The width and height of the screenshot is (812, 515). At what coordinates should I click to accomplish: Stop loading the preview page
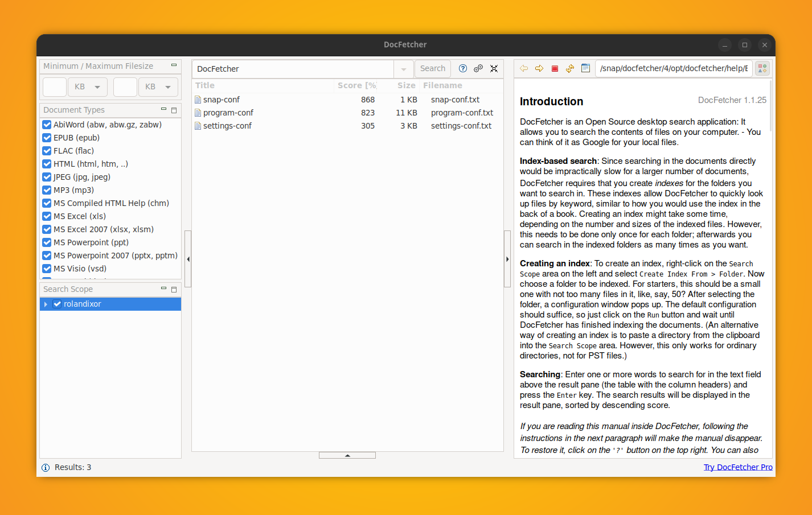555,68
